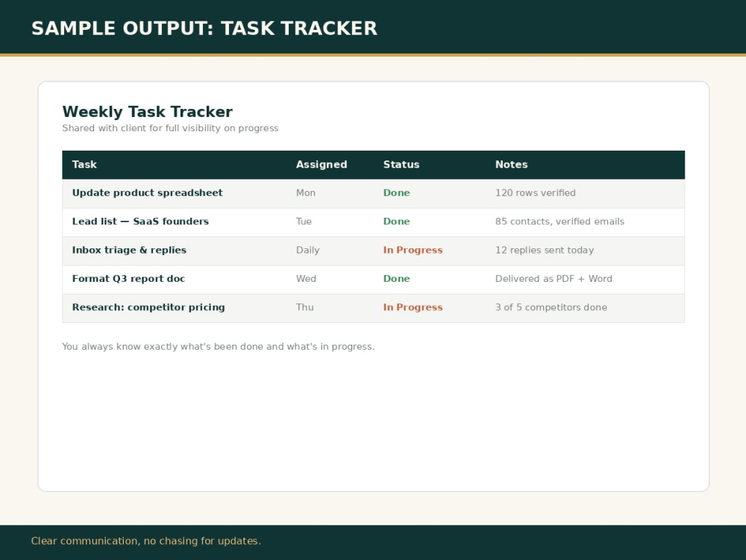Click 'Daily' in the Assigned column
746x560 pixels.
307,250
